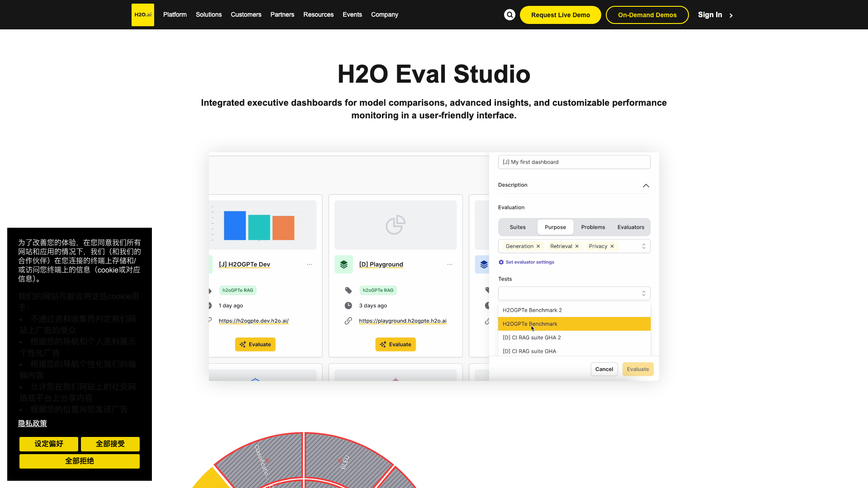Screen dimensions: 868x488
Task: Click Request Live Demo button
Action: click(561, 15)
